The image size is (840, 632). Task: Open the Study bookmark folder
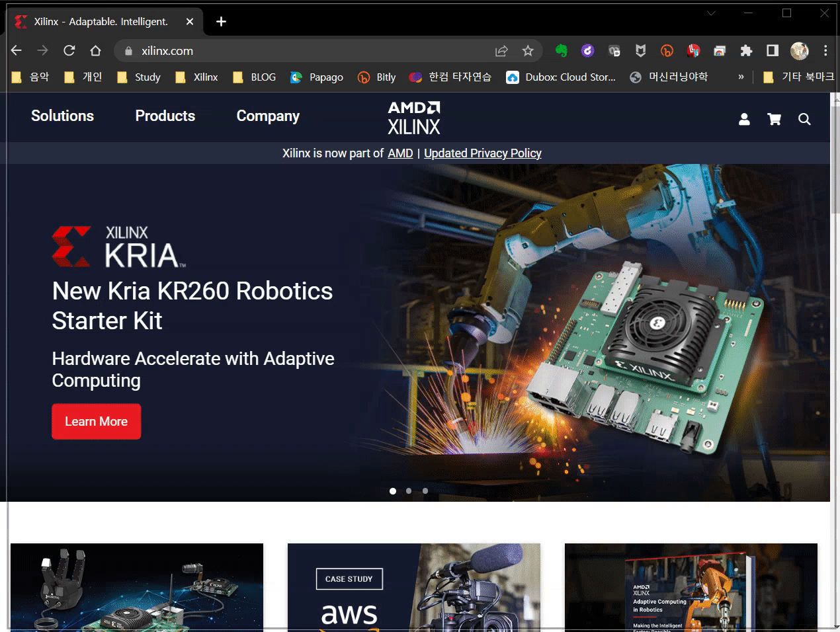click(x=139, y=77)
